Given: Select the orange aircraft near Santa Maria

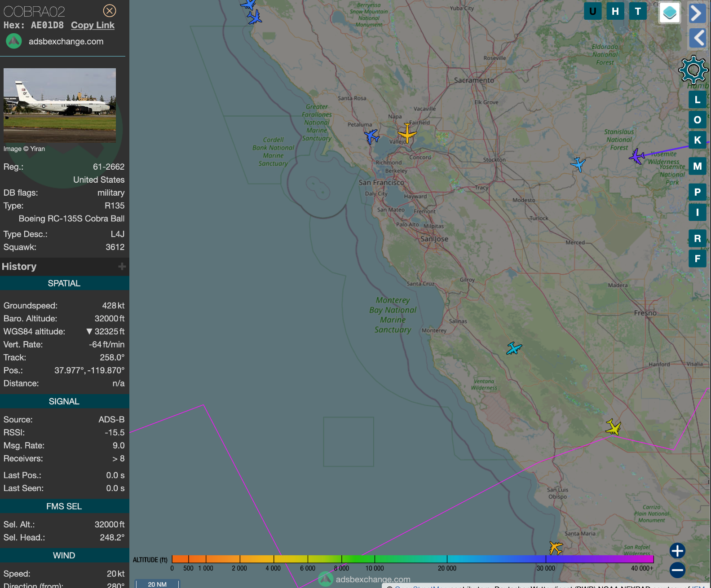Looking at the screenshot, I should [x=556, y=548].
